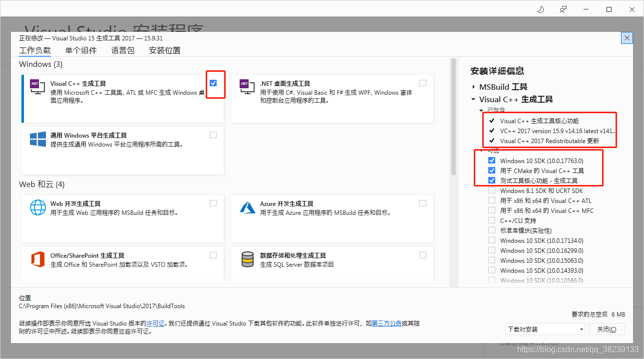
Task: Click the Web 开发生成工具 globe icon
Action: [x=38, y=207]
